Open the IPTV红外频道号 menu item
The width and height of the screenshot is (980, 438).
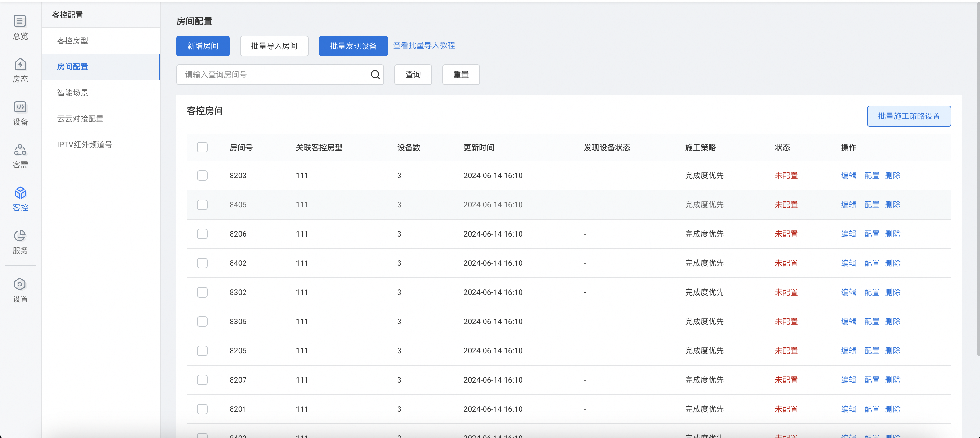(x=84, y=145)
